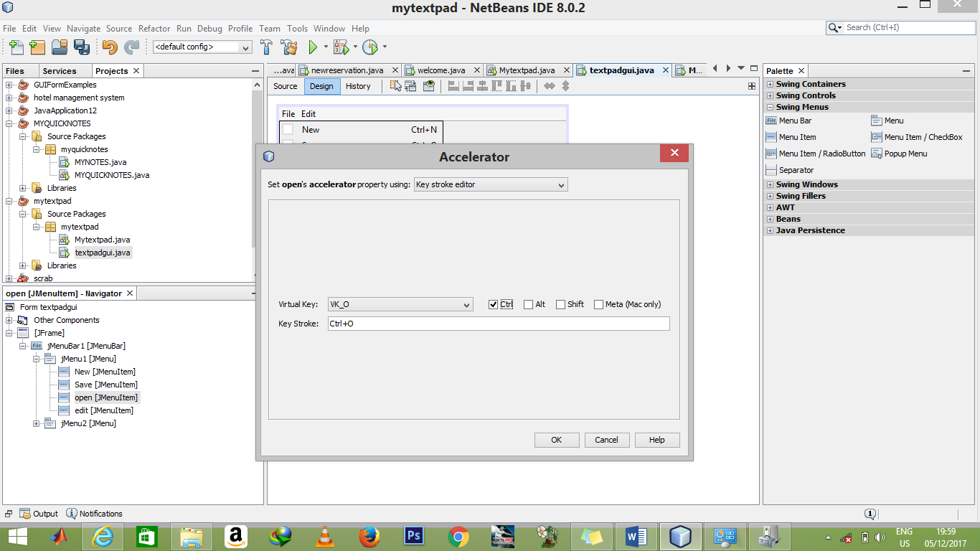Activate the Connection Mode designer icon

pyautogui.click(x=410, y=86)
